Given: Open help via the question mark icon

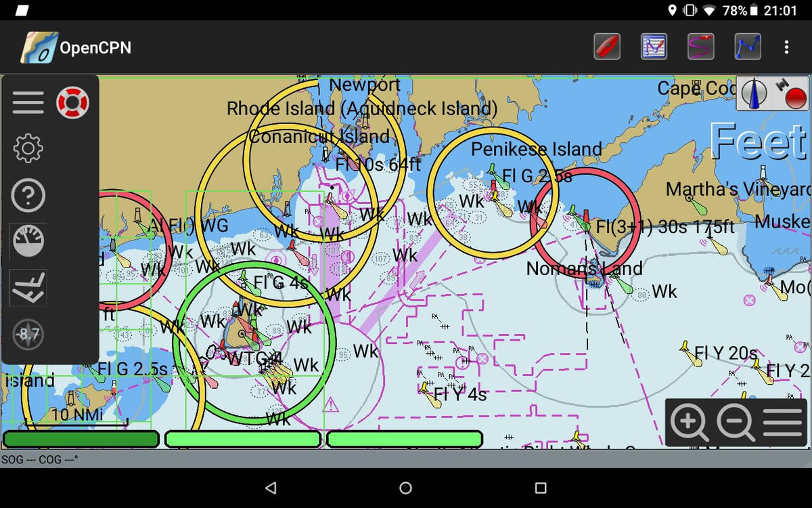Looking at the screenshot, I should 28,196.
